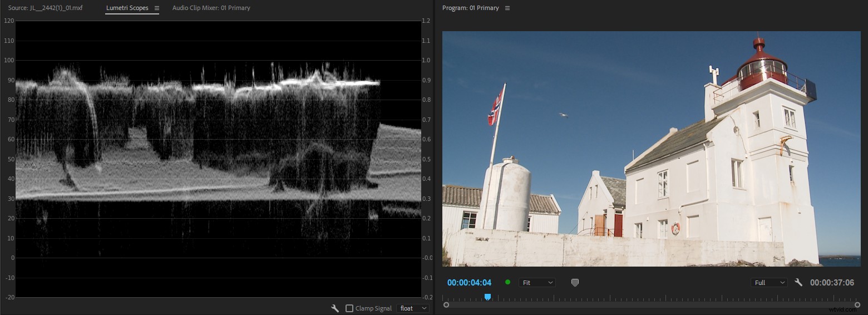
Task: Open the Program monitor panel menu icon
Action: 507,8
